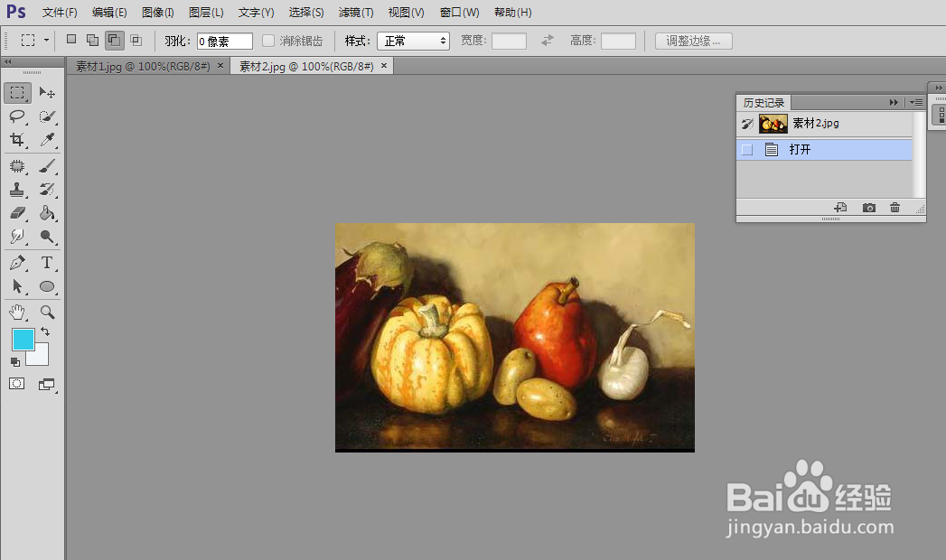The image size is (946, 560).
Task: Select the Rectangular Marquee tool
Action: (17, 93)
